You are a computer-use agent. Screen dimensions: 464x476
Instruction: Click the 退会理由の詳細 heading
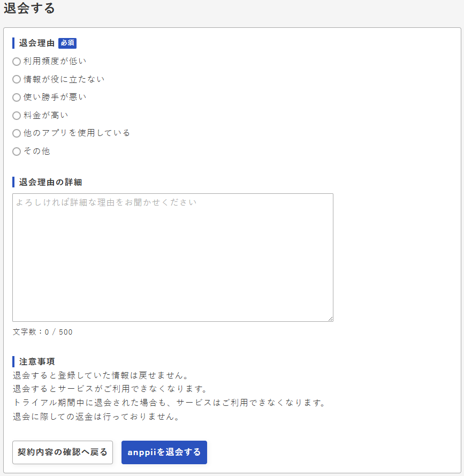point(50,182)
